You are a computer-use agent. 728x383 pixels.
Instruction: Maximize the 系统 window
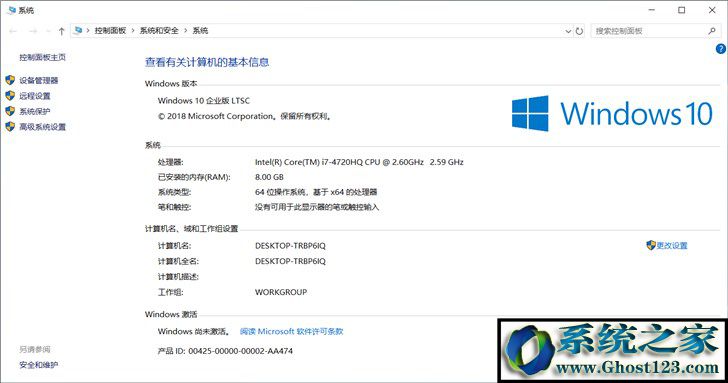pyautogui.click(x=682, y=10)
